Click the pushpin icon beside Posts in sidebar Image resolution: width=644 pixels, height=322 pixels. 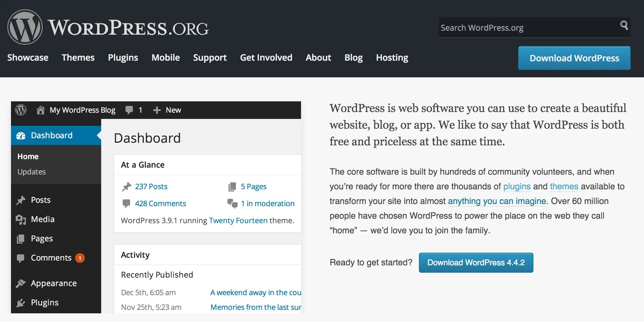(21, 200)
